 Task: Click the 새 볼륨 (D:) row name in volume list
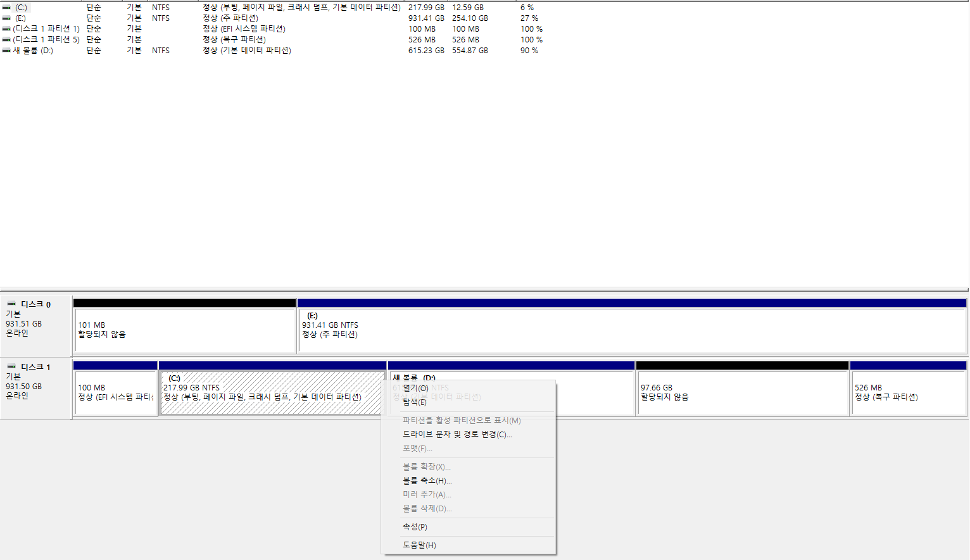[33, 50]
